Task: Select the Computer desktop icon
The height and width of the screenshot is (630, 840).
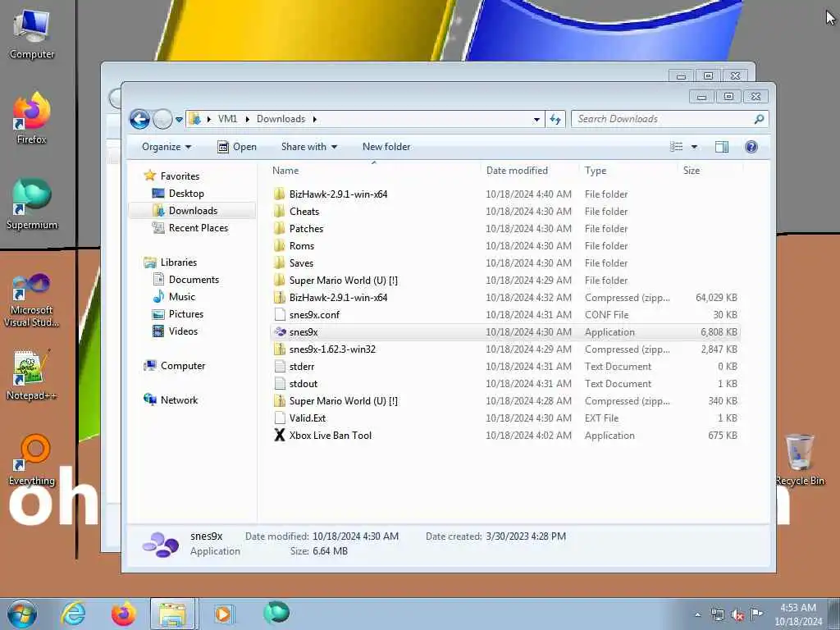Action: tap(32, 33)
